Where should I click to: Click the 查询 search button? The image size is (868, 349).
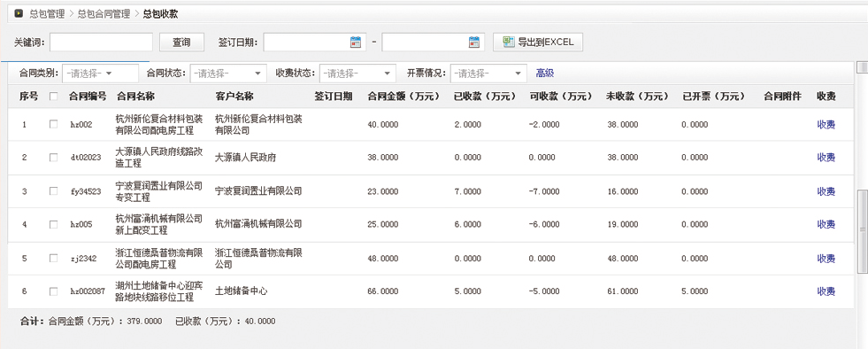(x=181, y=43)
